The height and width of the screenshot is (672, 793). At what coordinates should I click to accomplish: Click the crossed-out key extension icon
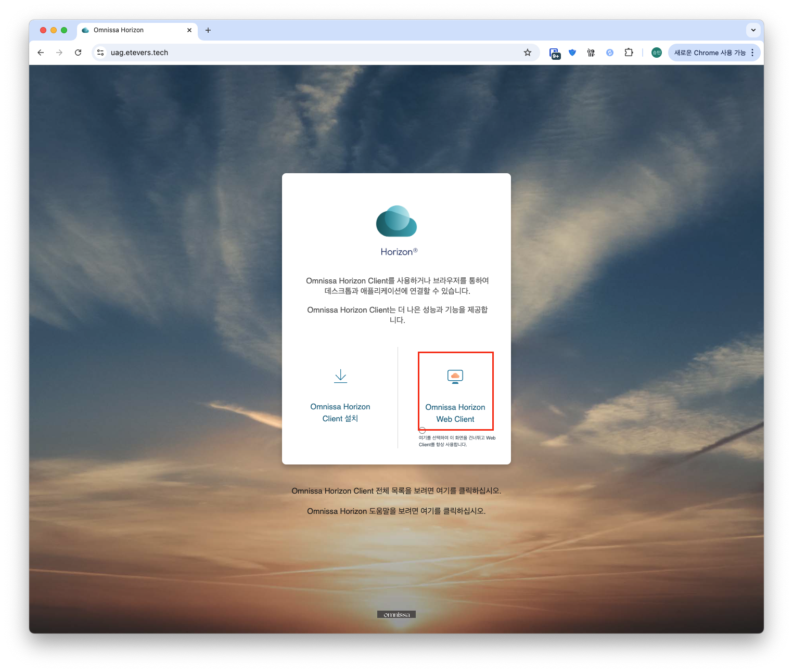tap(591, 53)
